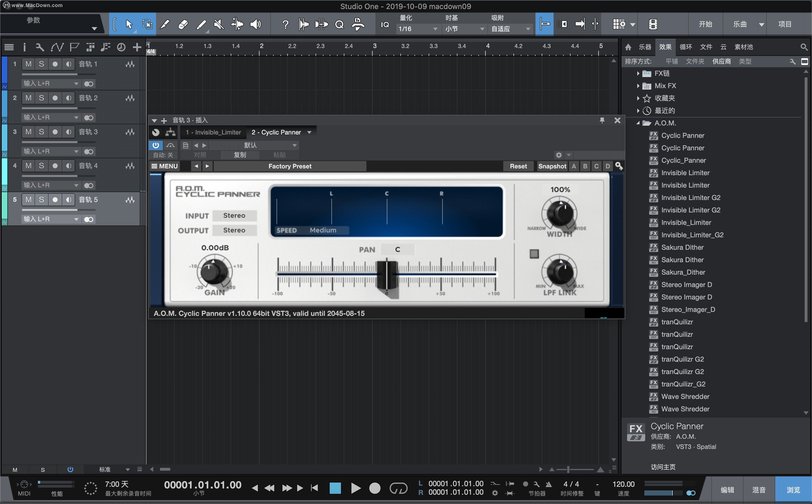Click the wrench icon in track header

pyautogui.click(x=40, y=47)
